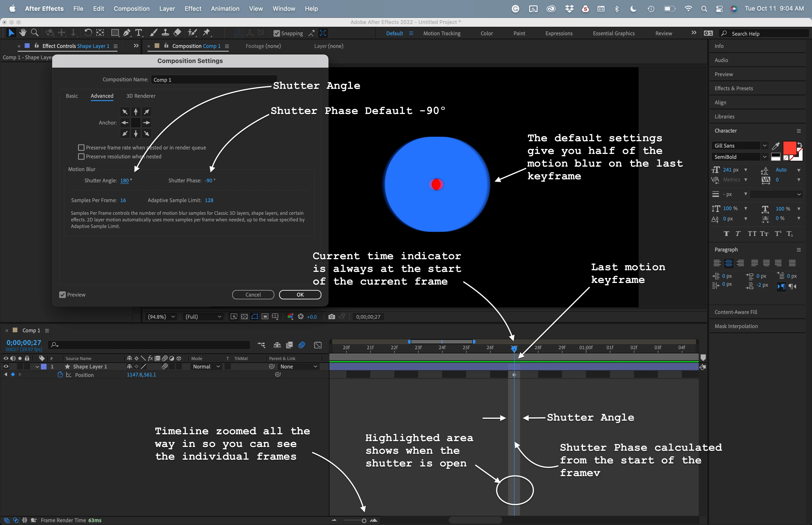The height and width of the screenshot is (525, 812).
Task: Enable Preserve frame rate when nested checkbox
Action: coord(81,148)
